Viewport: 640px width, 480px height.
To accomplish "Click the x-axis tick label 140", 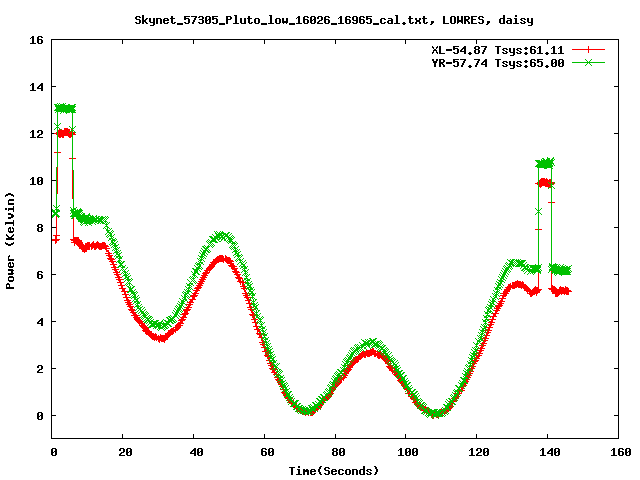I will point(550,452).
